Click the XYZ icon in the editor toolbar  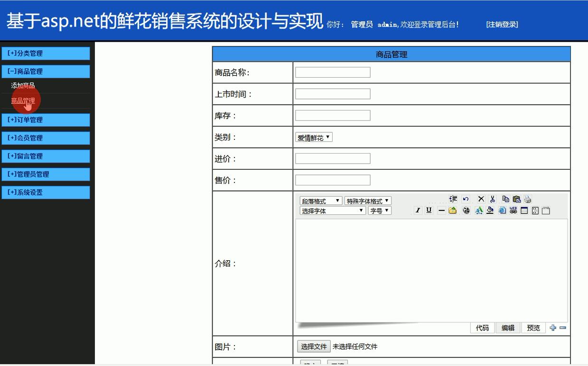point(546,210)
